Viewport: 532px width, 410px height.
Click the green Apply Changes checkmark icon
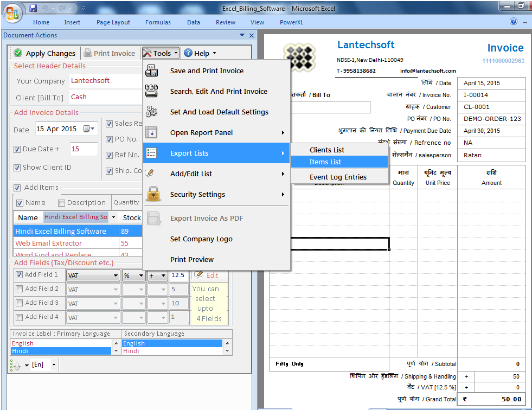click(x=18, y=53)
